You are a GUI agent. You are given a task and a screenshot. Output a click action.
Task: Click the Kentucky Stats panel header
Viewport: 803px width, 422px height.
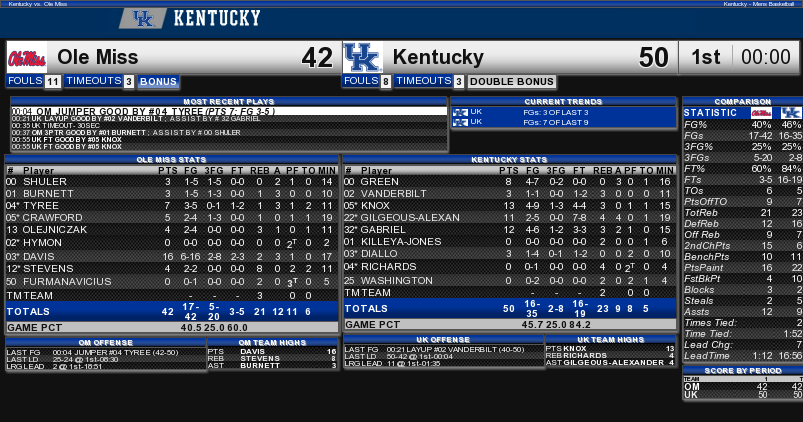click(509, 160)
